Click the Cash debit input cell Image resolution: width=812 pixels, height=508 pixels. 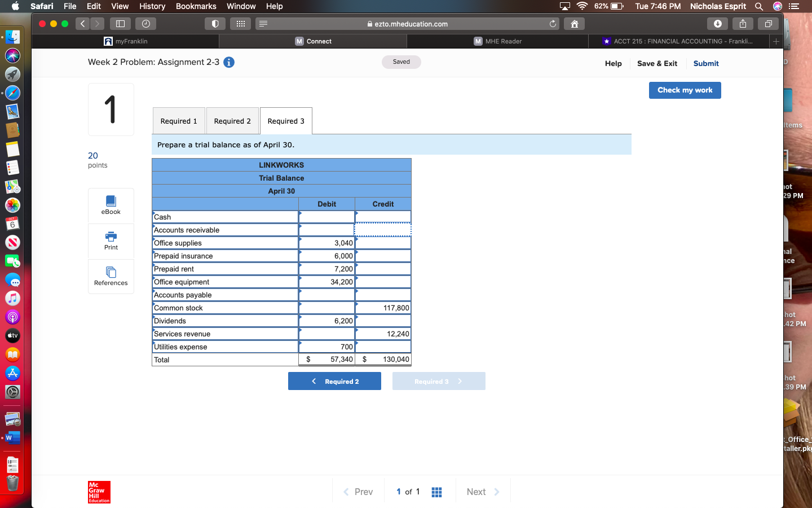click(x=326, y=217)
